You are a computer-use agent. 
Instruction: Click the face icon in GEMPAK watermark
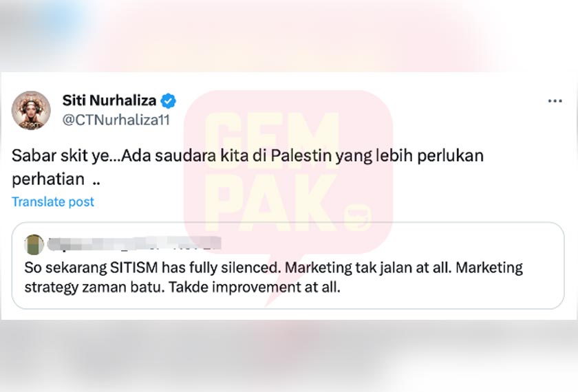click(x=358, y=217)
